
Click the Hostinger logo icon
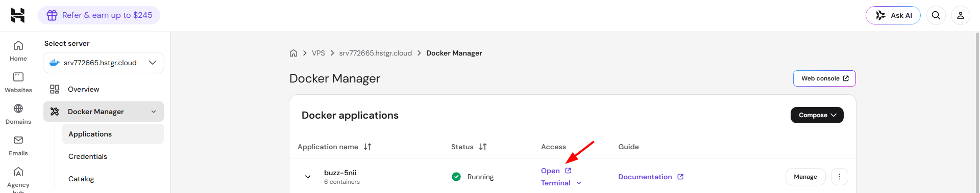(18, 15)
